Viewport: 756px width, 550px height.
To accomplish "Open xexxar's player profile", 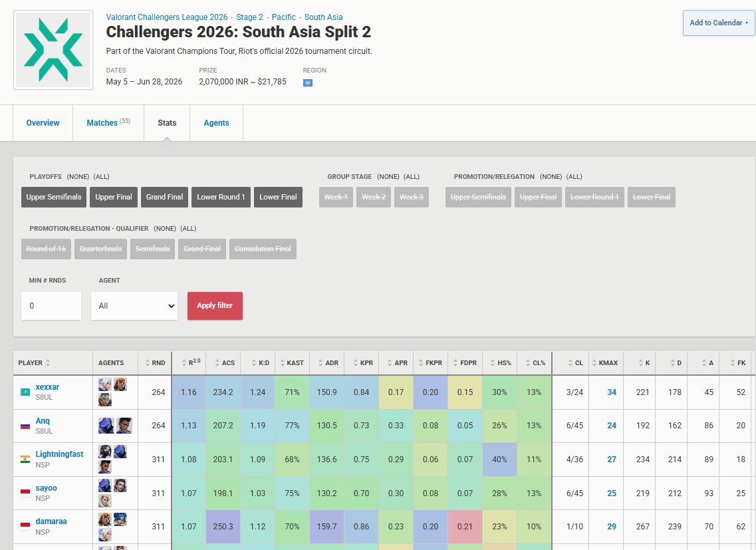I will 47,387.
